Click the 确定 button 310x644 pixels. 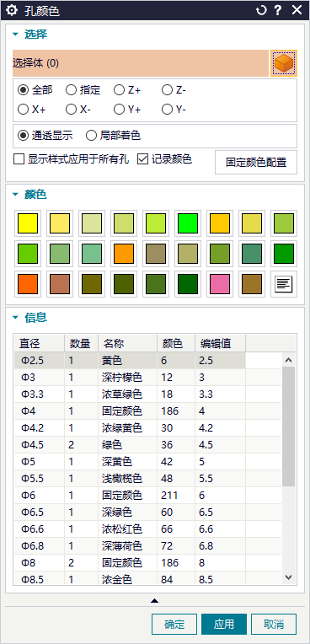174,625
